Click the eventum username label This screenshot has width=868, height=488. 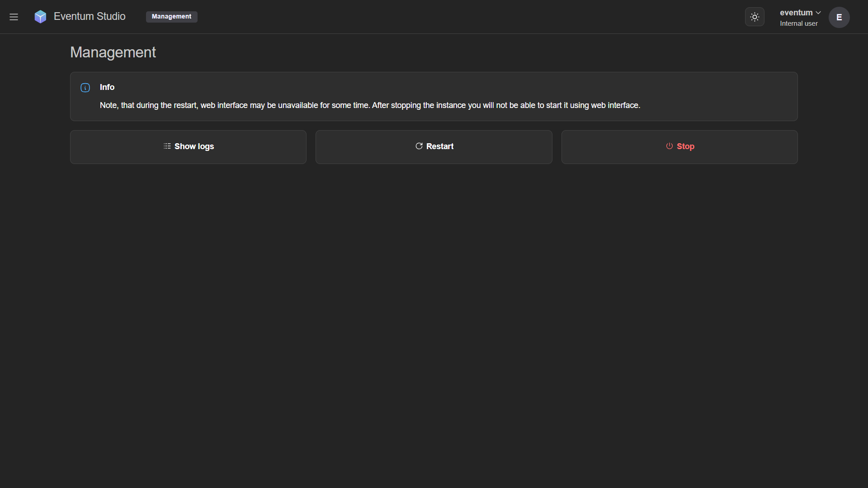point(796,13)
